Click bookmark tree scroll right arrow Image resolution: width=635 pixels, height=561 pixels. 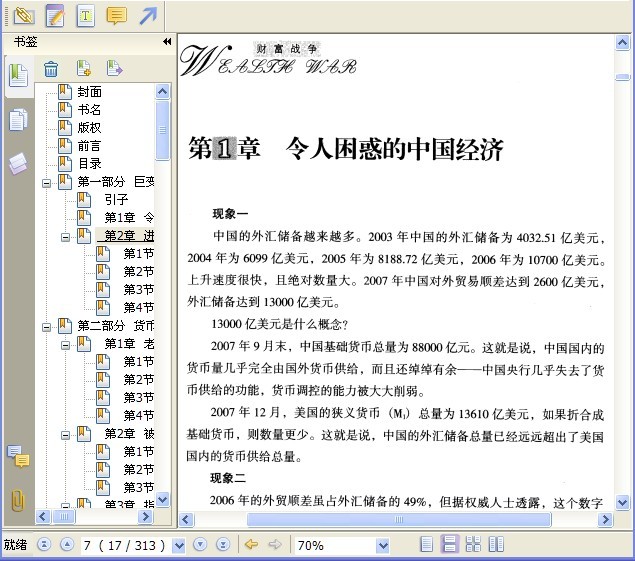click(x=145, y=516)
